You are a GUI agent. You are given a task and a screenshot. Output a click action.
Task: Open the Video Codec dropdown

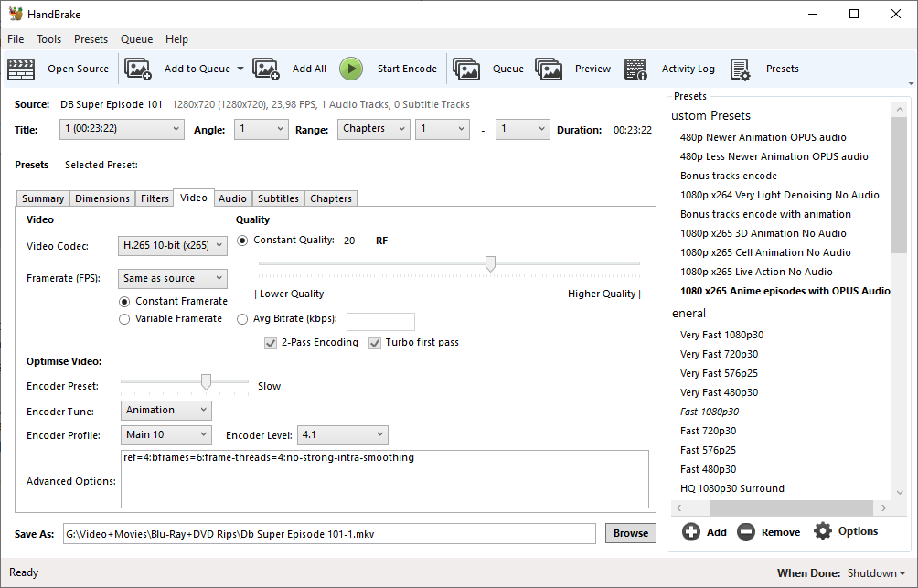pos(173,246)
